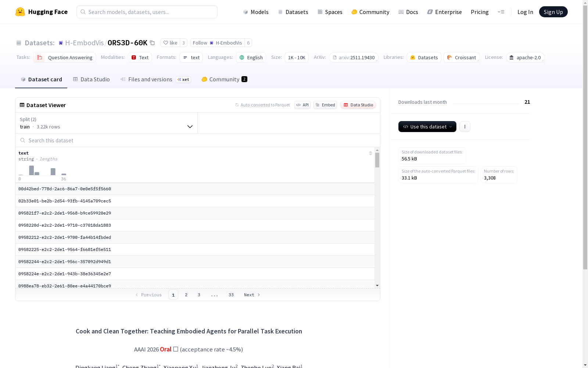Open Docs in navigation
Screen dimensions: 588x368
click(x=408, y=12)
